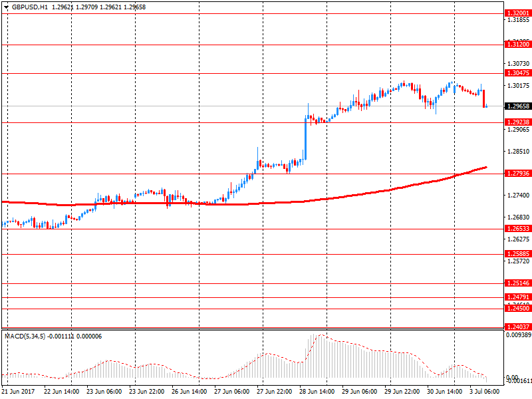Click the MACD(5,34,5) indicator label

click(x=25, y=336)
